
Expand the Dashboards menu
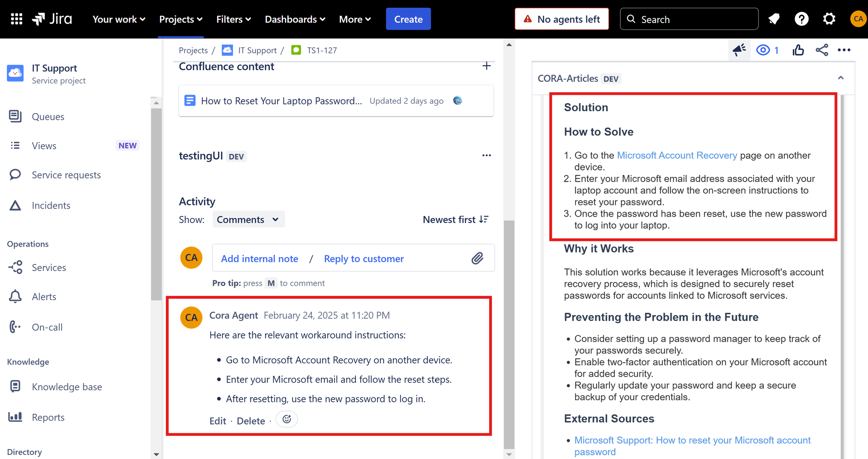pos(295,19)
